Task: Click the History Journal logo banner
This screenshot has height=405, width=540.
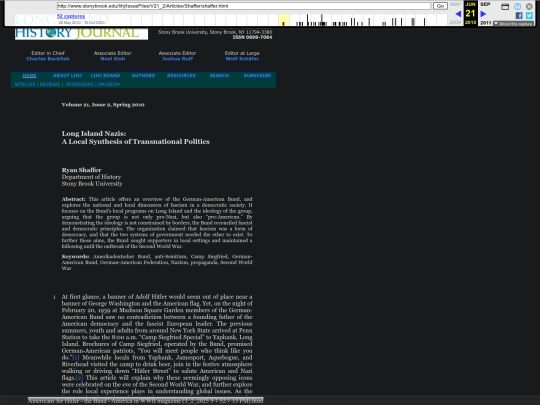Action: point(82,33)
